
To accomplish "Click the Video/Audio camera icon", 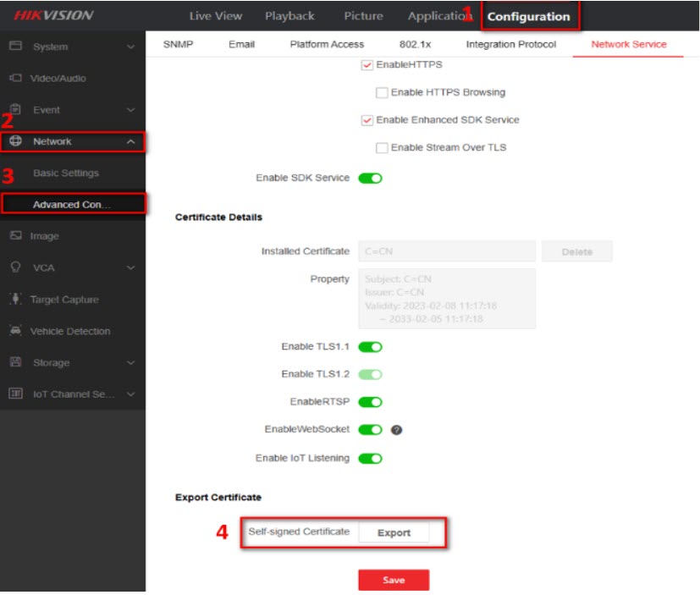I will click(x=15, y=78).
